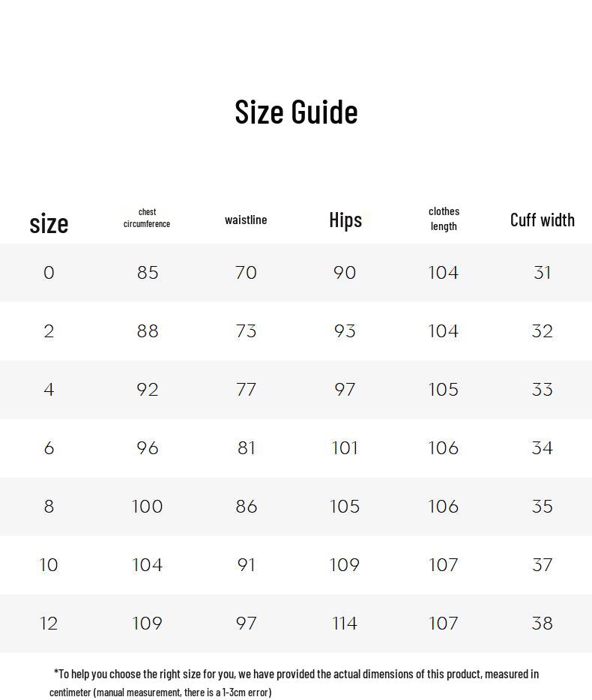592x700 pixels.
Task: Click the Size Guide heading
Action: [x=296, y=112]
